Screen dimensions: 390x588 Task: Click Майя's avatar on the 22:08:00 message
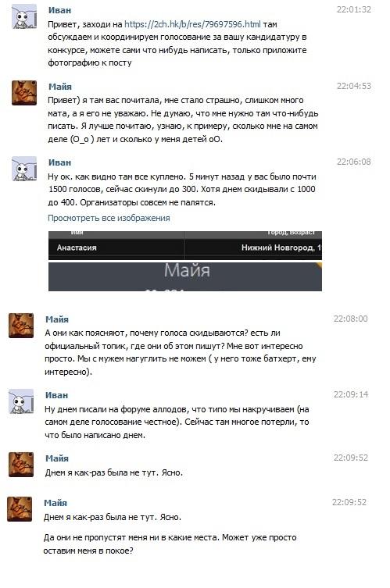click(21, 326)
